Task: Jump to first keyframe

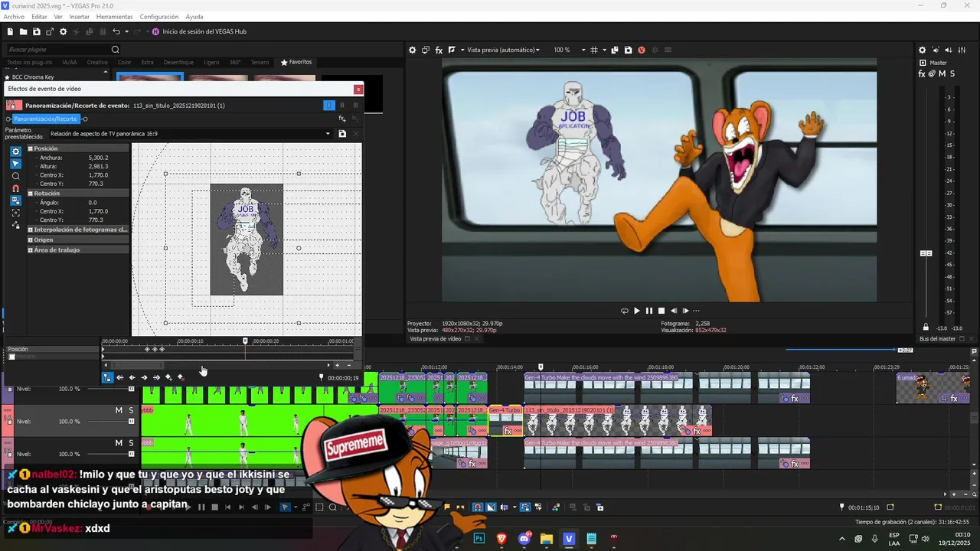Action: 120,377
